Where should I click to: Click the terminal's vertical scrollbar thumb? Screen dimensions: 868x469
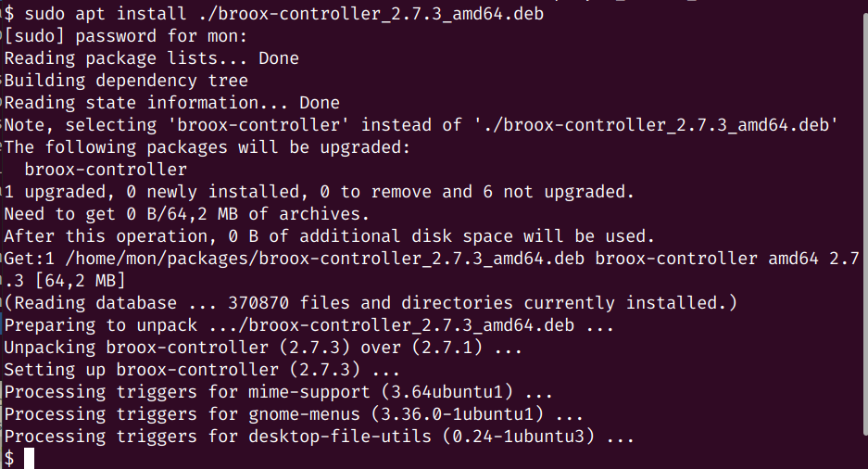click(x=865, y=224)
